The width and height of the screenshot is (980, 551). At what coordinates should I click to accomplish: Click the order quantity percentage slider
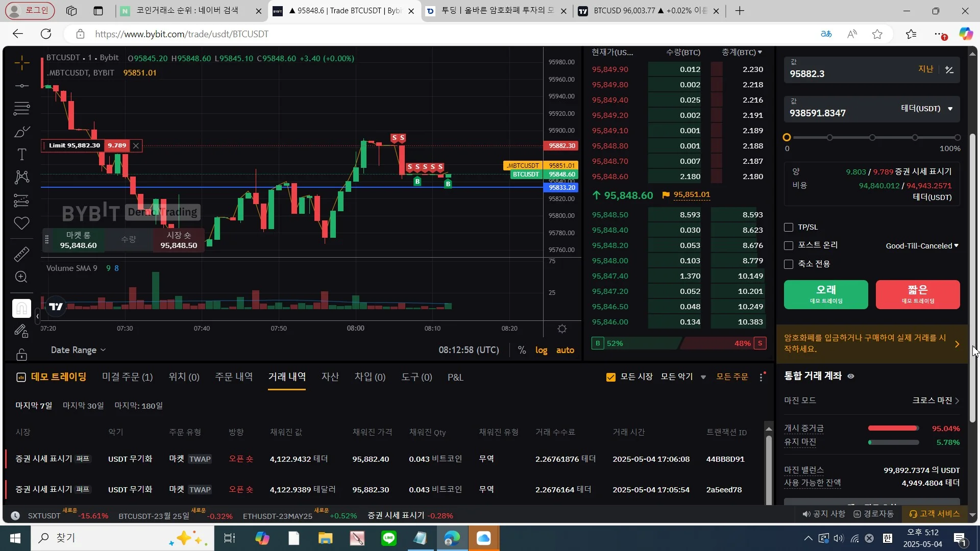click(x=872, y=138)
